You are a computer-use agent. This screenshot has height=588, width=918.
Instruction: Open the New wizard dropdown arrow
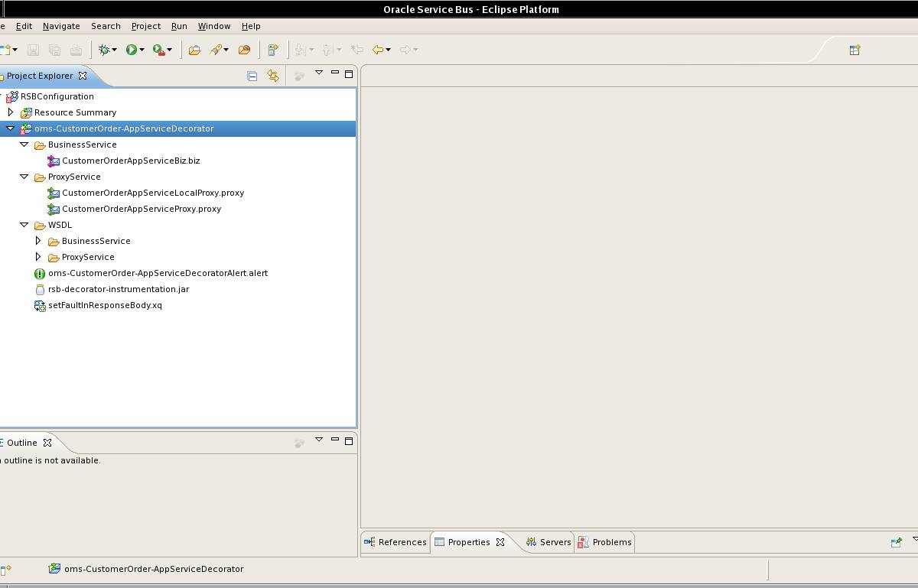[15, 50]
